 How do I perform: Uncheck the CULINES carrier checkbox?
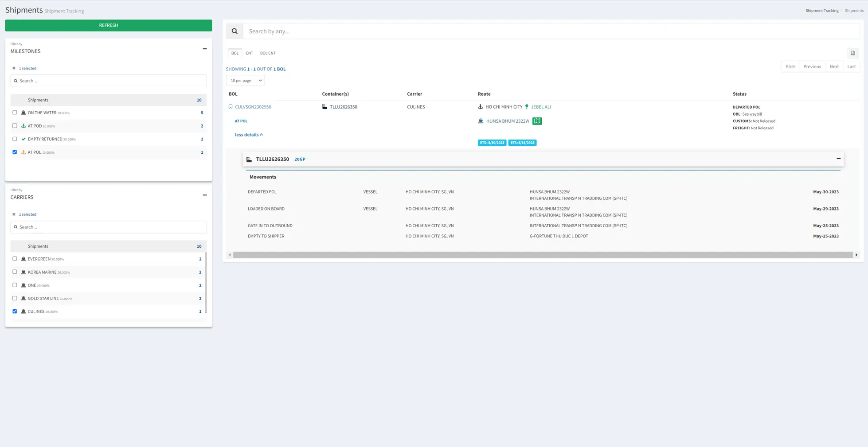15,311
